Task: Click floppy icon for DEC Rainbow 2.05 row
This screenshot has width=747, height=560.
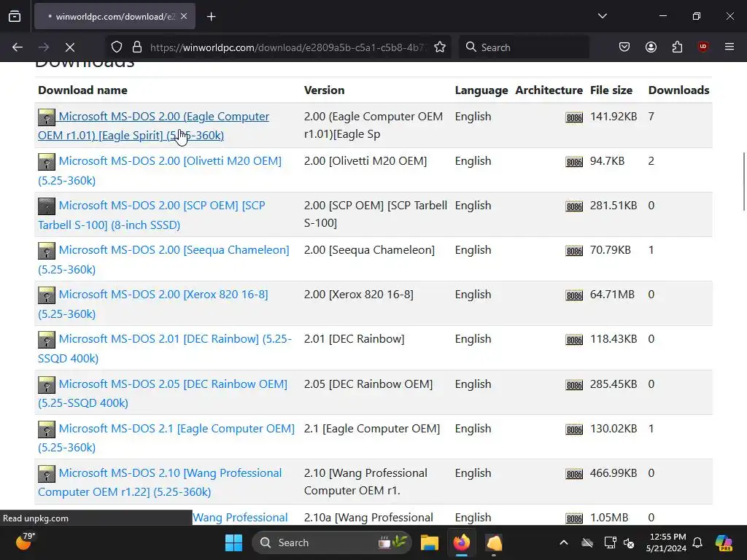Action: (47, 385)
